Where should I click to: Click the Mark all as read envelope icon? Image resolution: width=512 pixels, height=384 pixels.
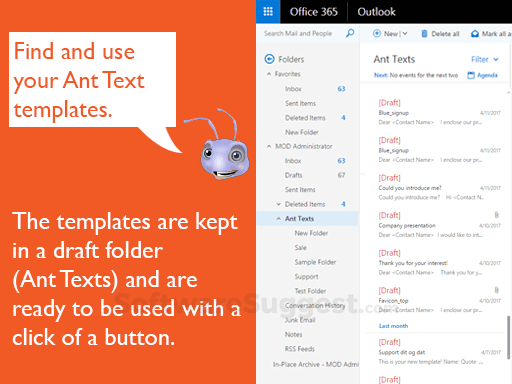point(475,34)
